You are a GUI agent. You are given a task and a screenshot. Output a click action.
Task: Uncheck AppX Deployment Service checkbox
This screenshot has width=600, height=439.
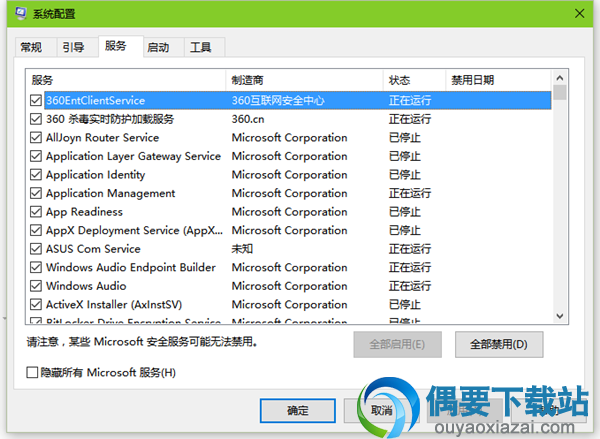tap(36, 230)
